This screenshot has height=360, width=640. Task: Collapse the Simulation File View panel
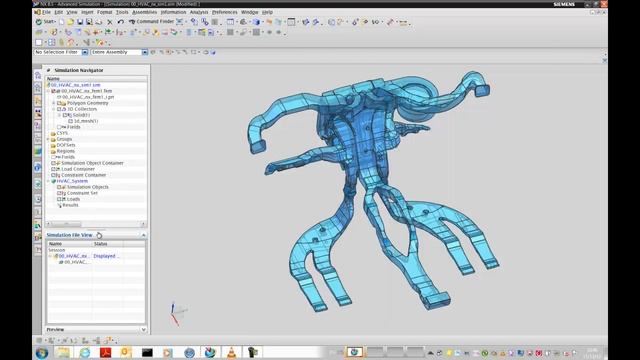(143, 235)
